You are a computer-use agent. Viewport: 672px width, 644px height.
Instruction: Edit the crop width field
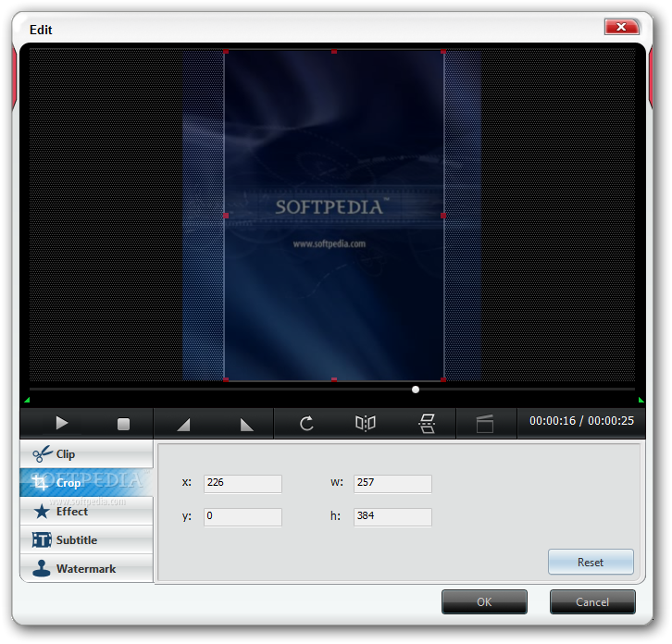[x=392, y=483]
